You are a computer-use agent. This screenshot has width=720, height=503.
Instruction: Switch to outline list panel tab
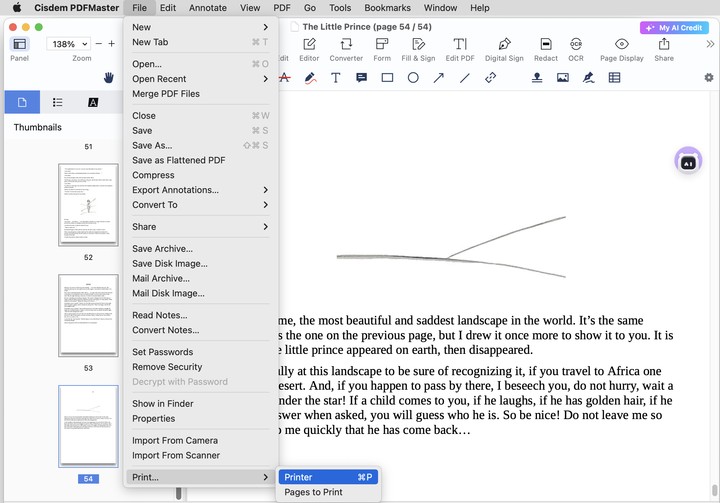click(x=57, y=102)
